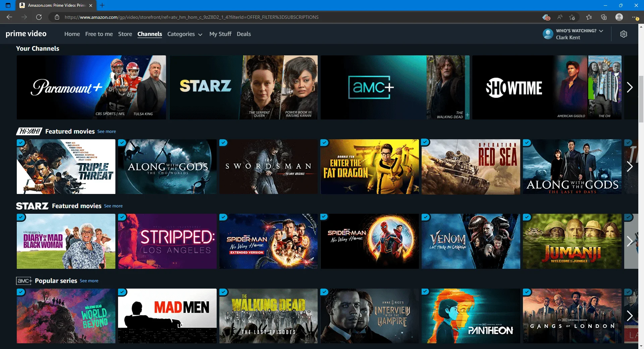Click the browser back arrow
644x349 pixels.
pyautogui.click(x=9, y=17)
